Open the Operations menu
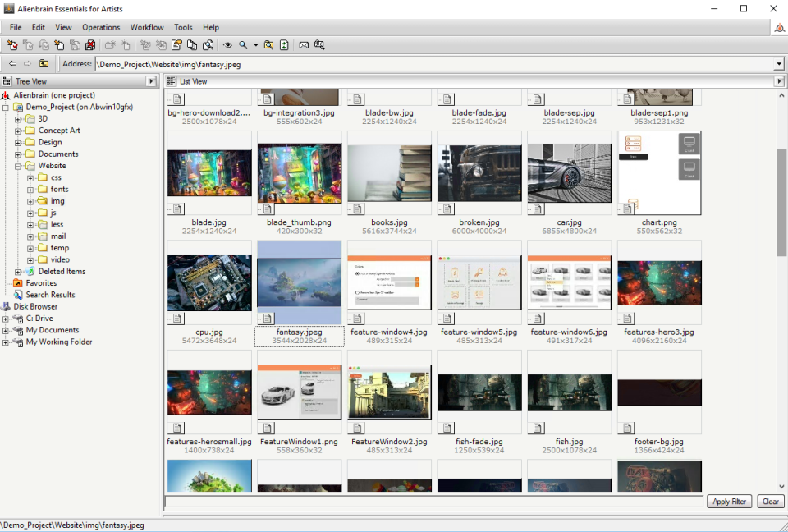Screen dimensions: 788x532 pyautogui.click(x=101, y=27)
